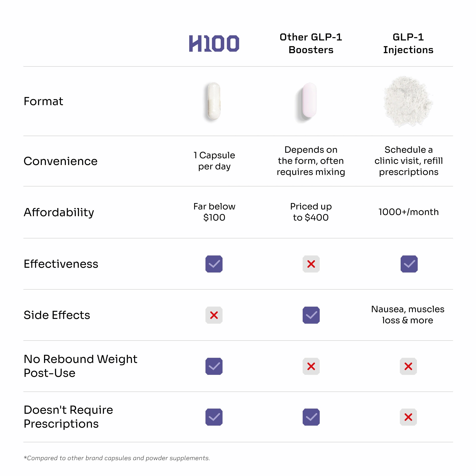Click the H100 logo in header
This screenshot has width=476, height=476.
[x=214, y=44]
